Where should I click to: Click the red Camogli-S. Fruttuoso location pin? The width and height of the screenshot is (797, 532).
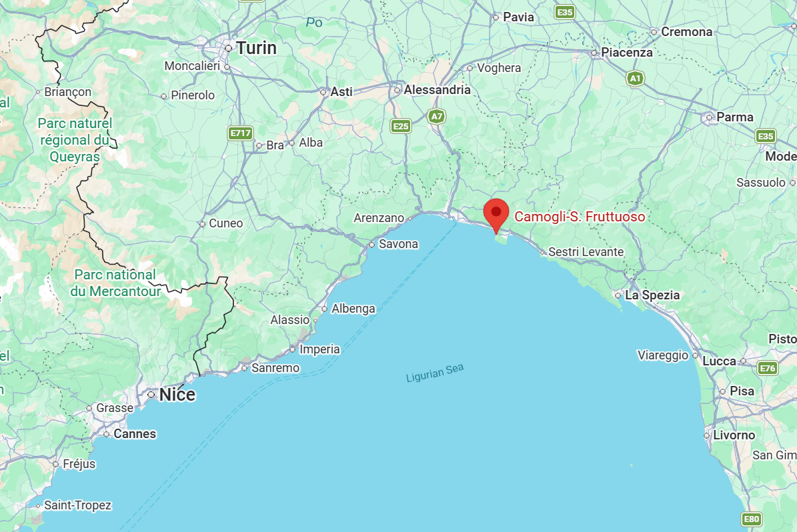coord(496,216)
